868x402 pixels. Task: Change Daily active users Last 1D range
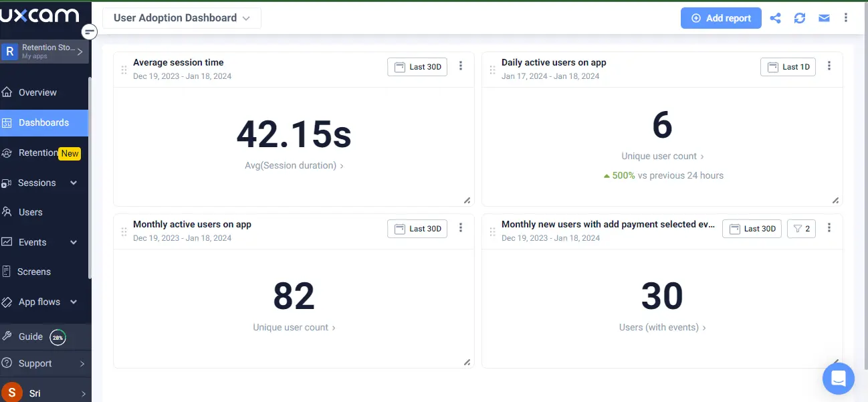click(x=788, y=67)
